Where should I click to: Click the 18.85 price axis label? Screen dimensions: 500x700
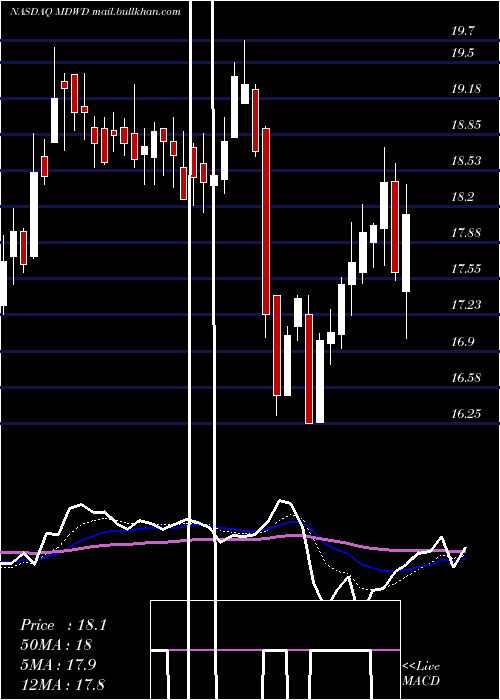pos(466,125)
